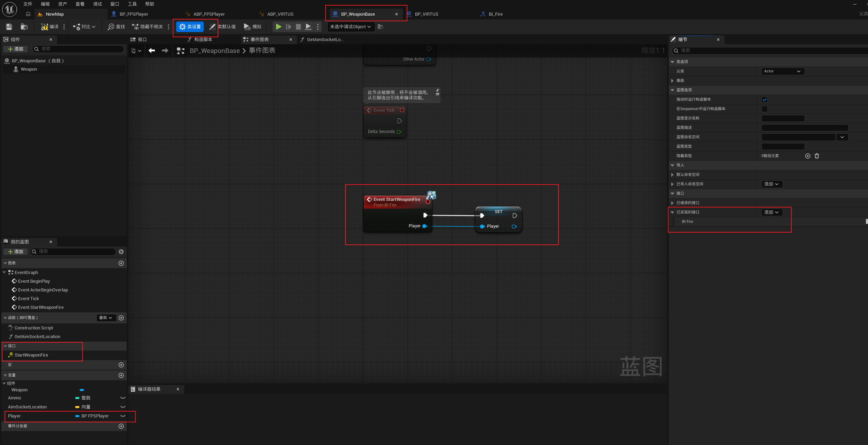
Task: Open the 查找 search tool
Action: [116, 27]
